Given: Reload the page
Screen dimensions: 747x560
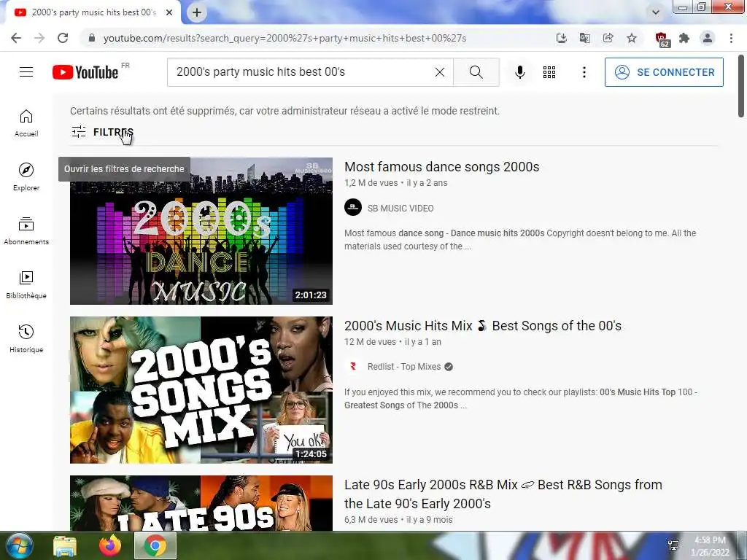Looking at the screenshot, I should [63, 38].
